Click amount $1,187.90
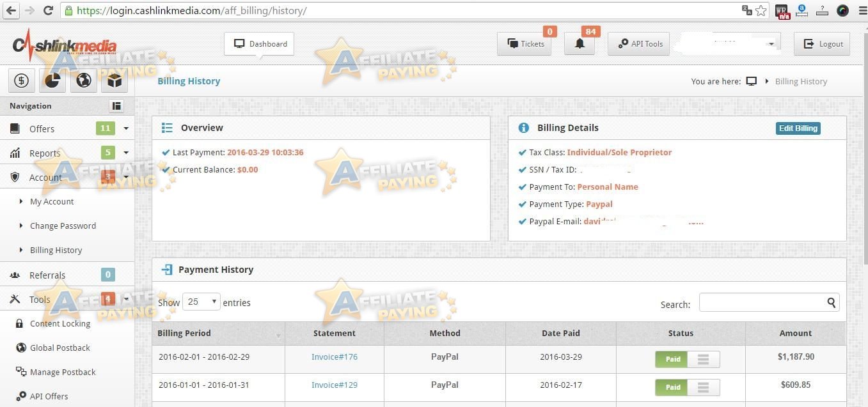This screenshot has height=407, width=868. 796,357
